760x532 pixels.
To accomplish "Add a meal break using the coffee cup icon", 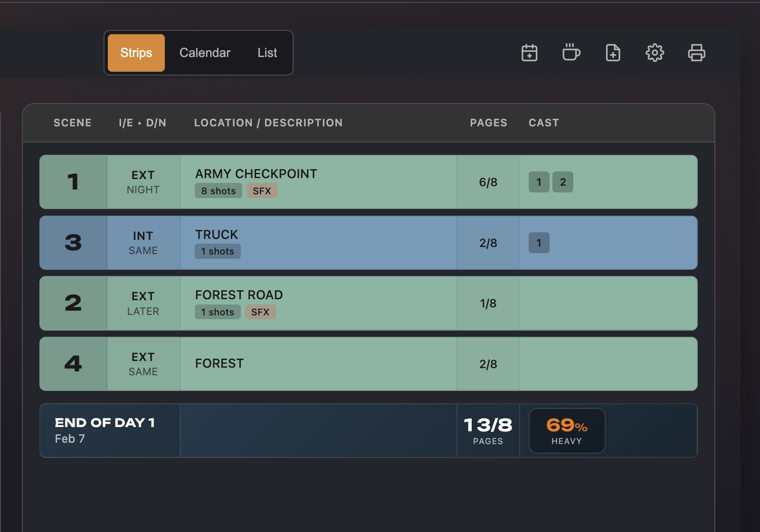I will click(x=571, y=53).
